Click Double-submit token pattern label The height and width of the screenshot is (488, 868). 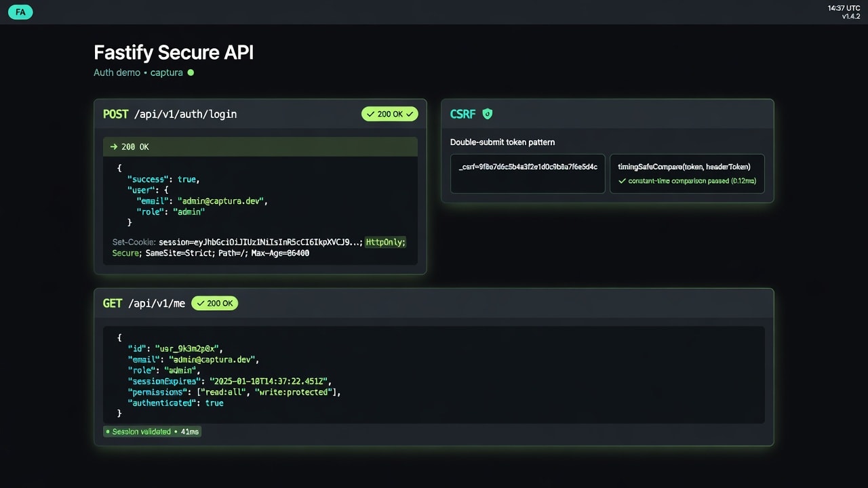click(x=502, y=142)
